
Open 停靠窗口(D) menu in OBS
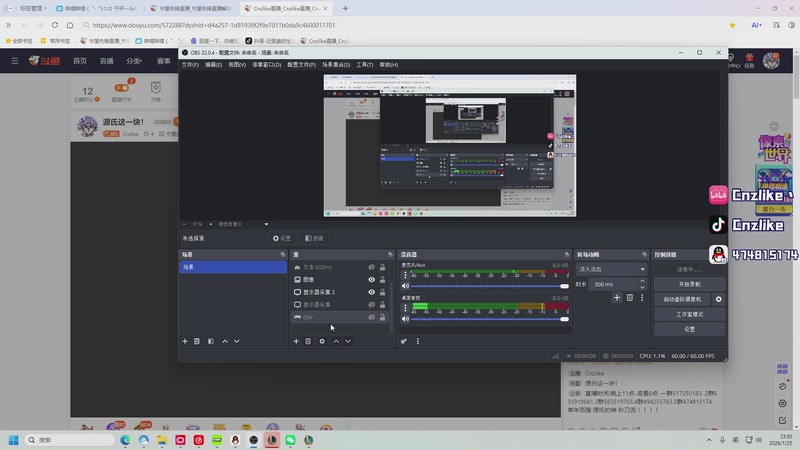266,65
